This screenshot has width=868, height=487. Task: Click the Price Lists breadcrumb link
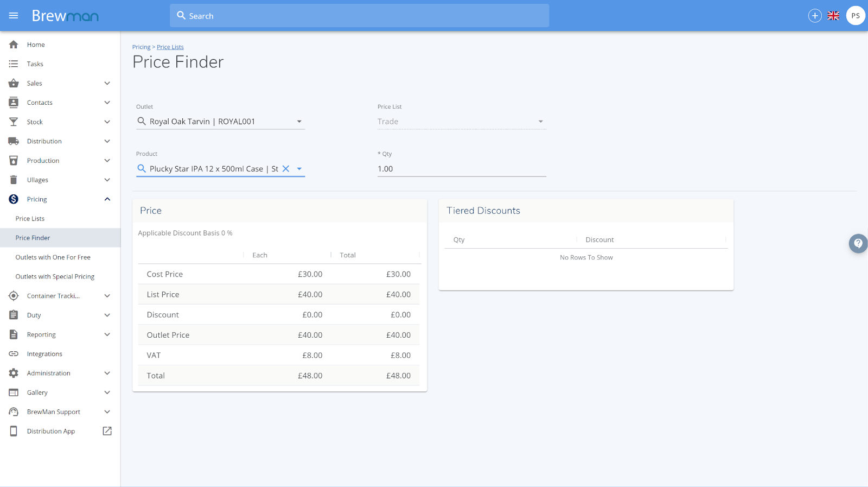click(x=170, y=47)
